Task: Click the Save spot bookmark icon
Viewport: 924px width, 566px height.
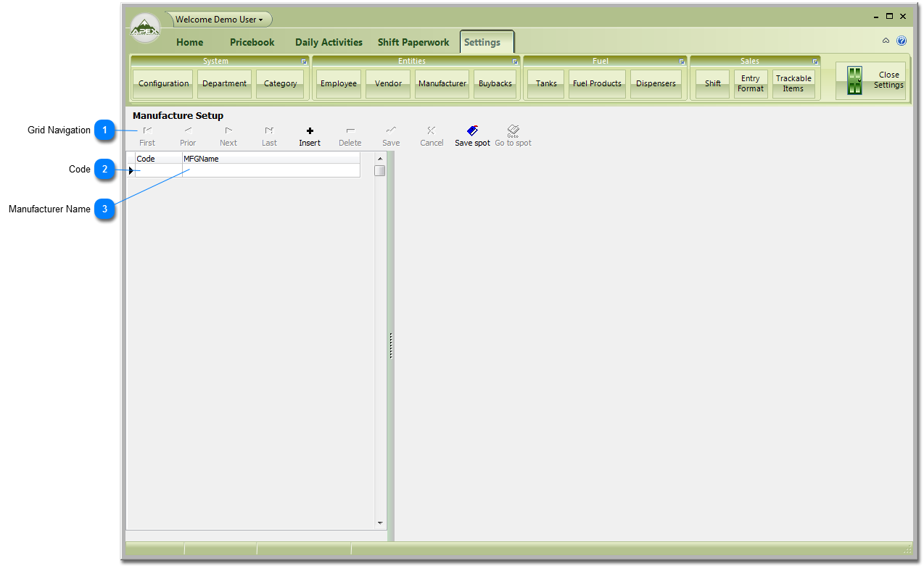Action: point(472,131)
